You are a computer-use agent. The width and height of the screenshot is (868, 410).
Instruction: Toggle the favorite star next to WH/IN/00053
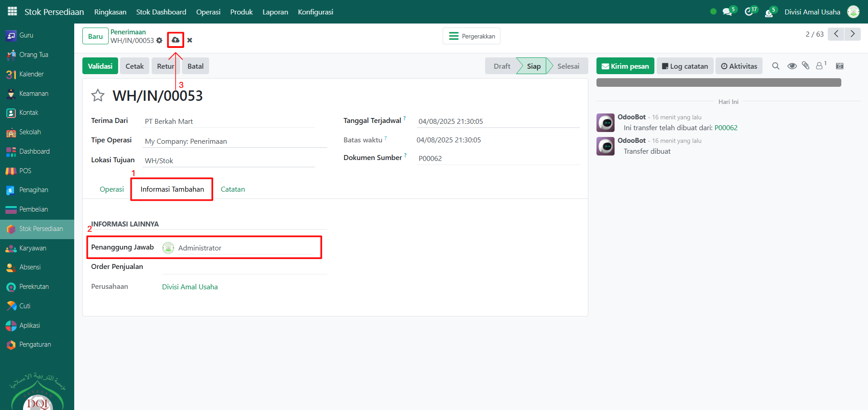point(98,95)
